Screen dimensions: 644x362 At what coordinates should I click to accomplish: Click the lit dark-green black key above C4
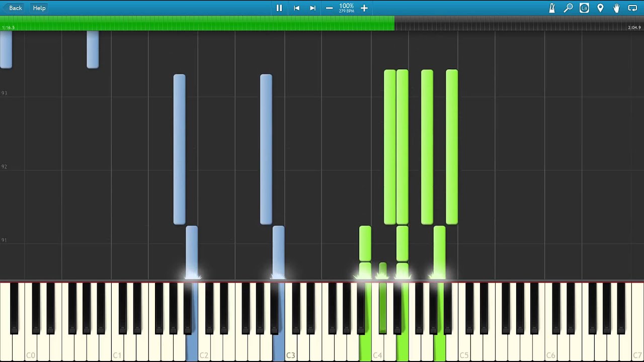click(383, 308)
